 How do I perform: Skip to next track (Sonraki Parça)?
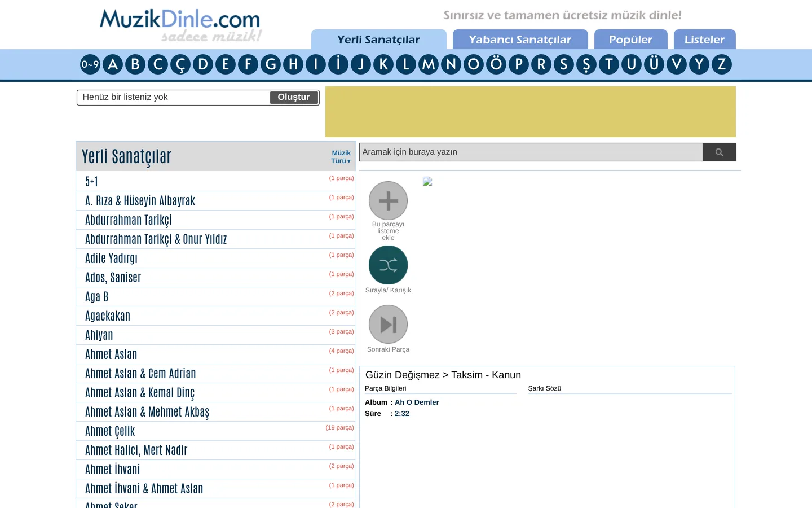(388, 324)
